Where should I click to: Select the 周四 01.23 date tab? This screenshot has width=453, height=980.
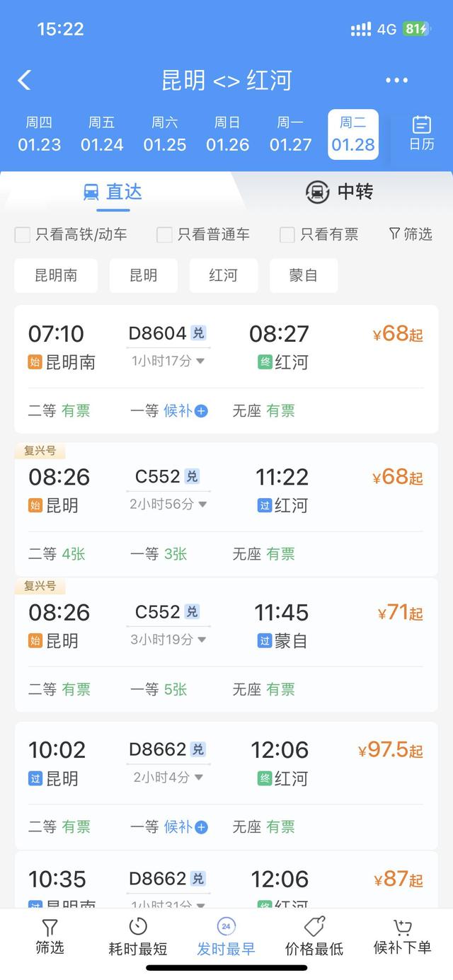(39, 134)
